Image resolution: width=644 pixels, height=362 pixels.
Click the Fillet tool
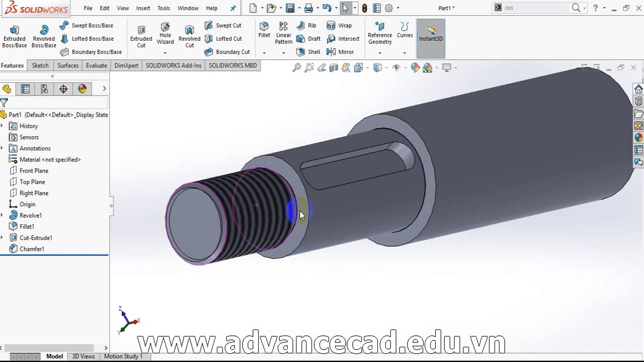pyautogui.click(x=264, y=30)
